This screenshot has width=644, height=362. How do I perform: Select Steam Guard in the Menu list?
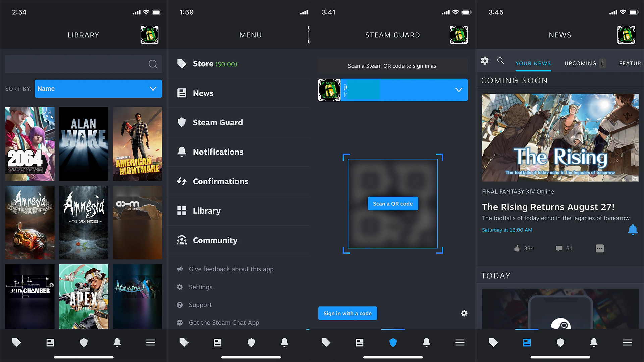(x=238, y=122)
